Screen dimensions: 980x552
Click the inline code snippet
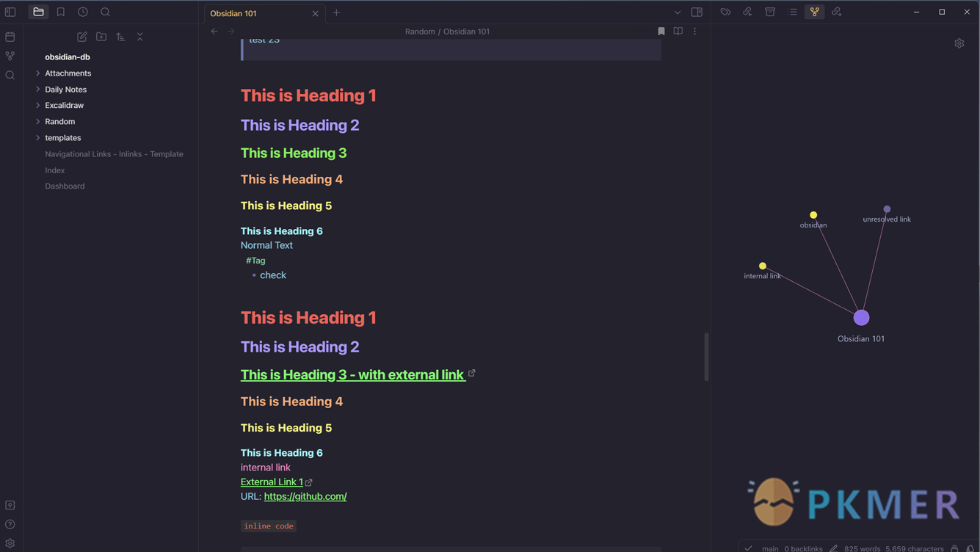[269, 526]
